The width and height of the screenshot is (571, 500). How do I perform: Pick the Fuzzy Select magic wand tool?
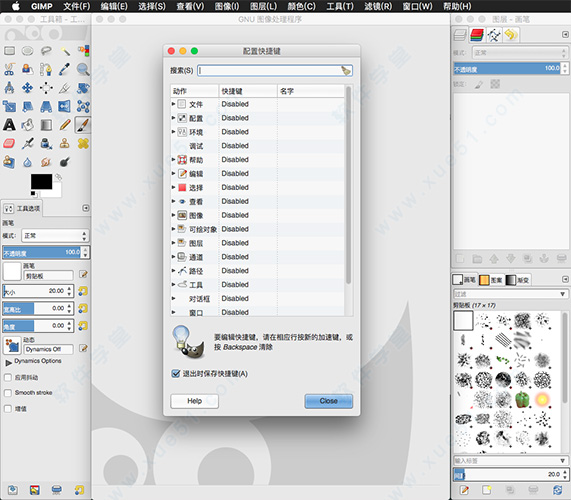[65, 51]
